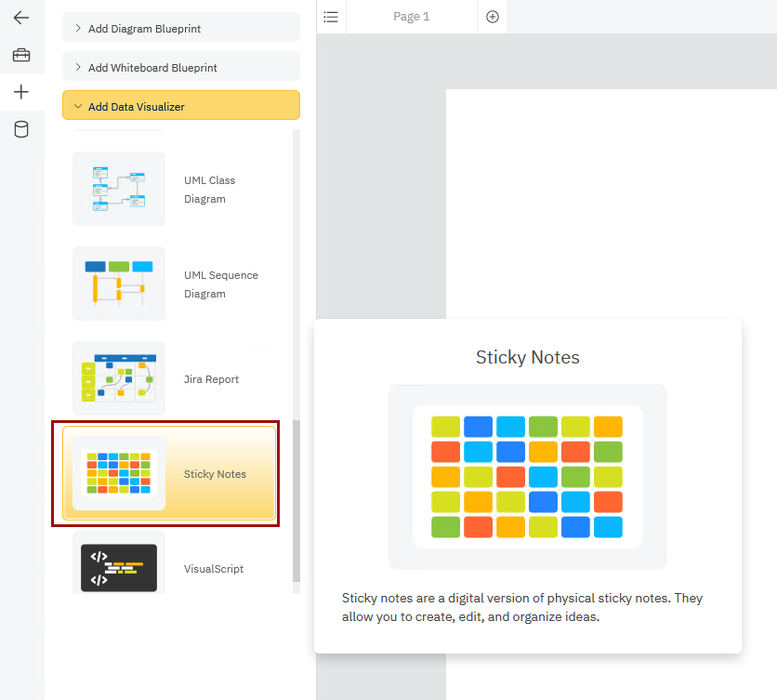Open the page list icon next to Page 1

click(x=331, y=16)
